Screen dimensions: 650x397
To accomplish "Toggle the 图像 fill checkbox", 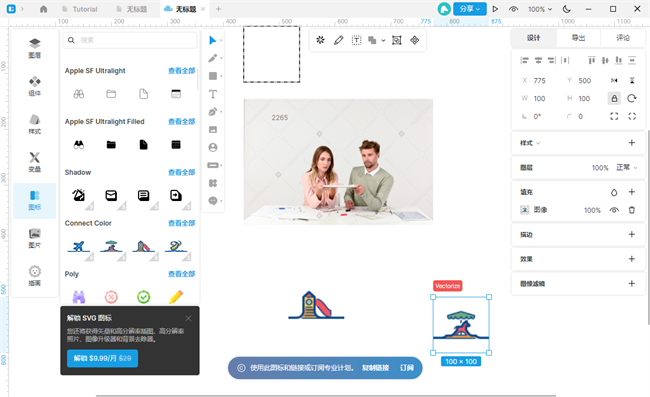I will pyautogui.click(x=525, y=210).
